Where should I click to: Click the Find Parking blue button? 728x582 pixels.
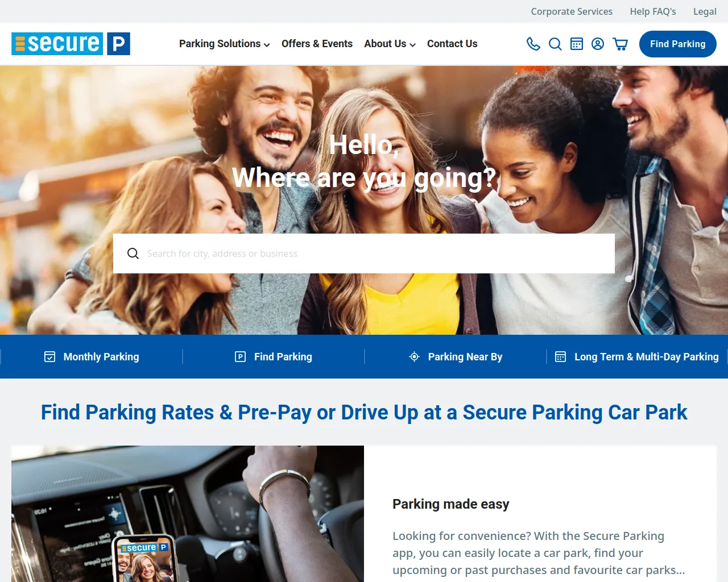click(x=678, y=44)
